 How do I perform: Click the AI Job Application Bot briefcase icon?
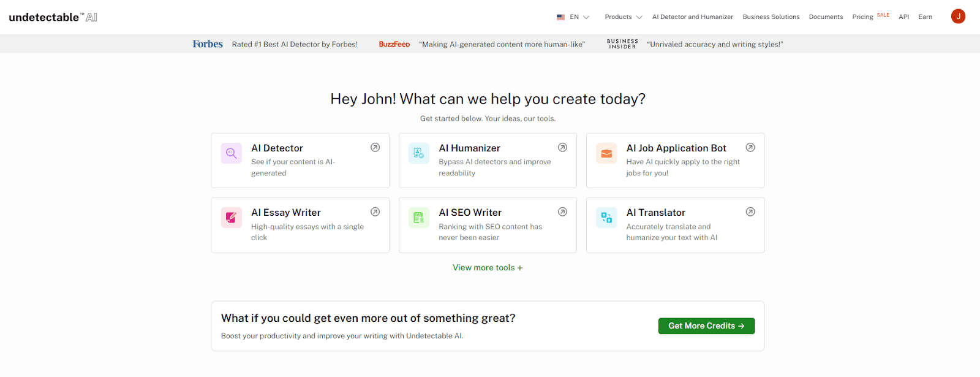point(606,153)
